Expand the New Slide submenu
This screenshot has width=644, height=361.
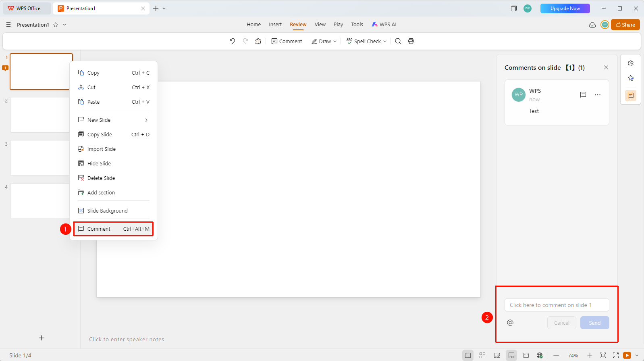click(x=146, y=120)
